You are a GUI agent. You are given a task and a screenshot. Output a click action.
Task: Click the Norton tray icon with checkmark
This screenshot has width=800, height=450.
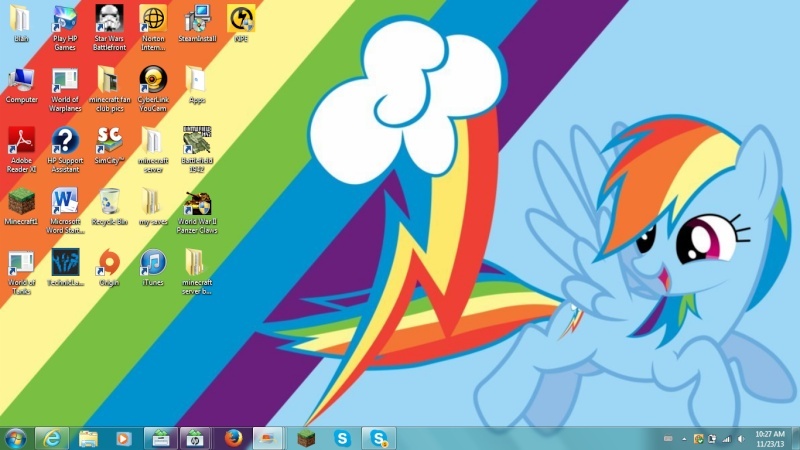698,439
